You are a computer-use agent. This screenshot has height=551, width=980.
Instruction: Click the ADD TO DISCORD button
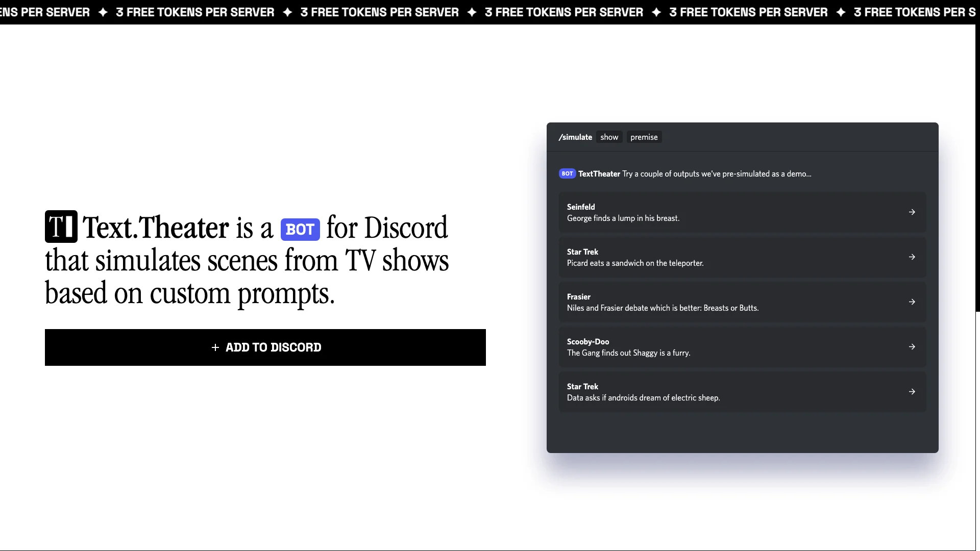265,347
